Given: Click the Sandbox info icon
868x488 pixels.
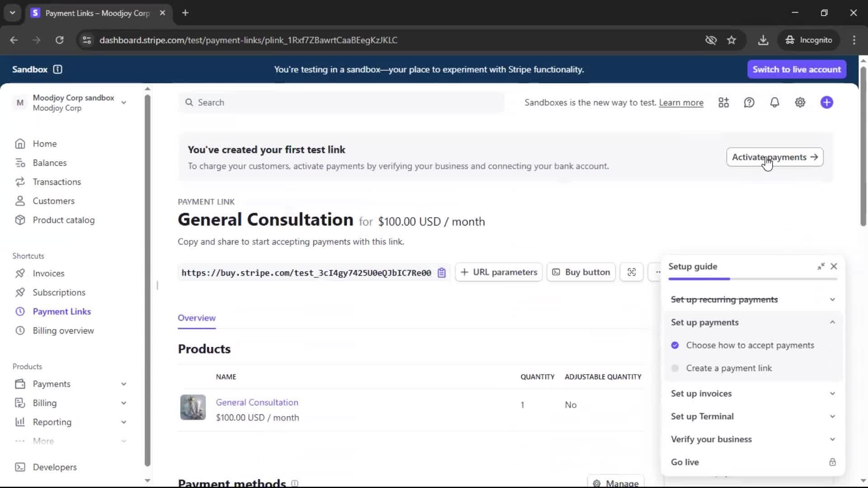Looking at the screenshot, I should point(57,69).
